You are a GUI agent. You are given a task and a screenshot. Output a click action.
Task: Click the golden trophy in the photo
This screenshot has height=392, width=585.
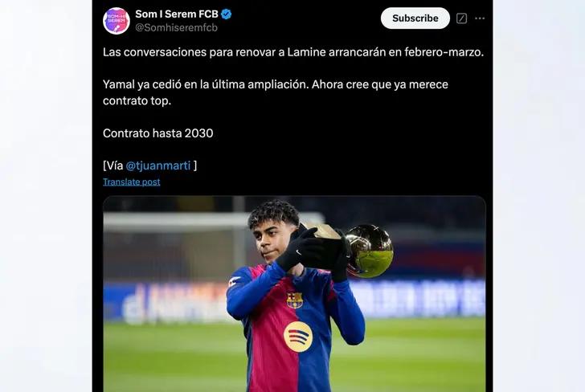tap(369, 250)
